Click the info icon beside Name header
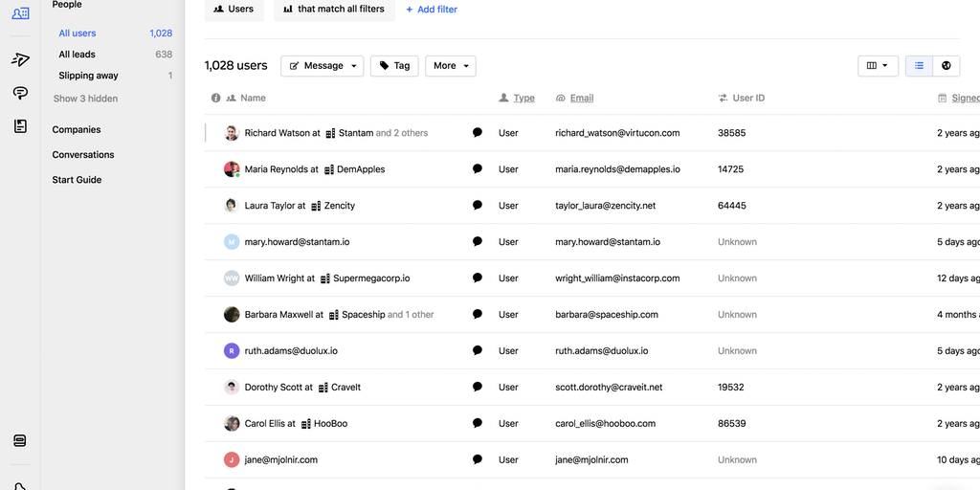Image resolution: width=980 pixels, height=490 pixels. 216,98
